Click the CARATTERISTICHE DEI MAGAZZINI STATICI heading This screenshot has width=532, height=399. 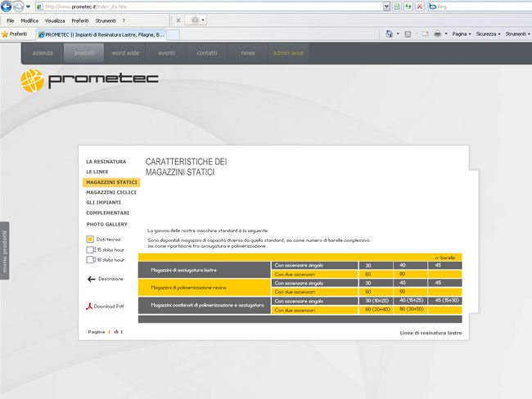pyautogui.click(x=187, y=167)
